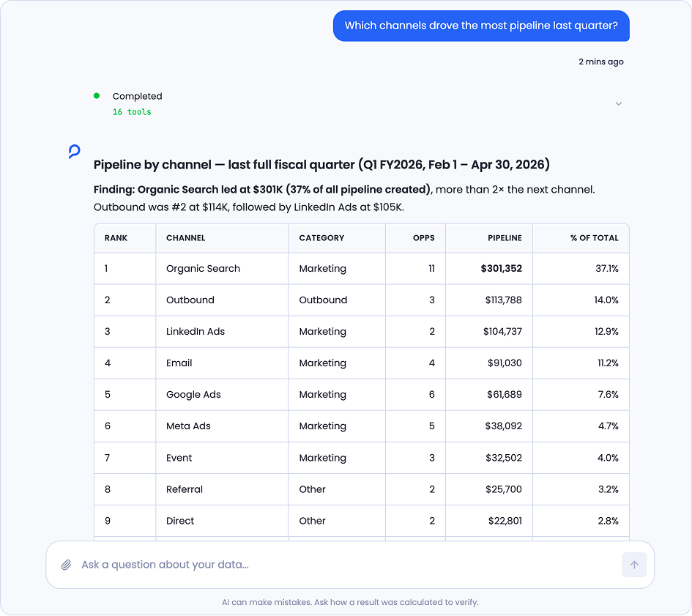Select the Meta Ads channel cell

point(222,426)
